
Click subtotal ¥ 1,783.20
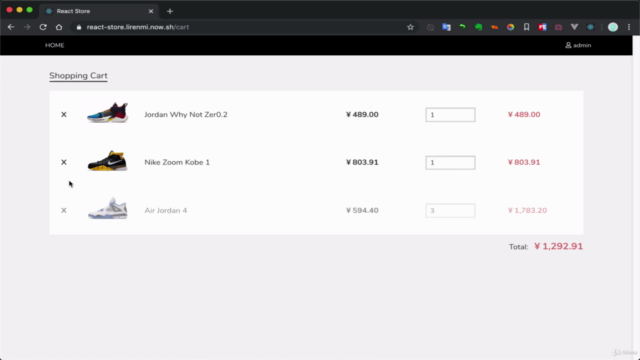coord(527,211)
